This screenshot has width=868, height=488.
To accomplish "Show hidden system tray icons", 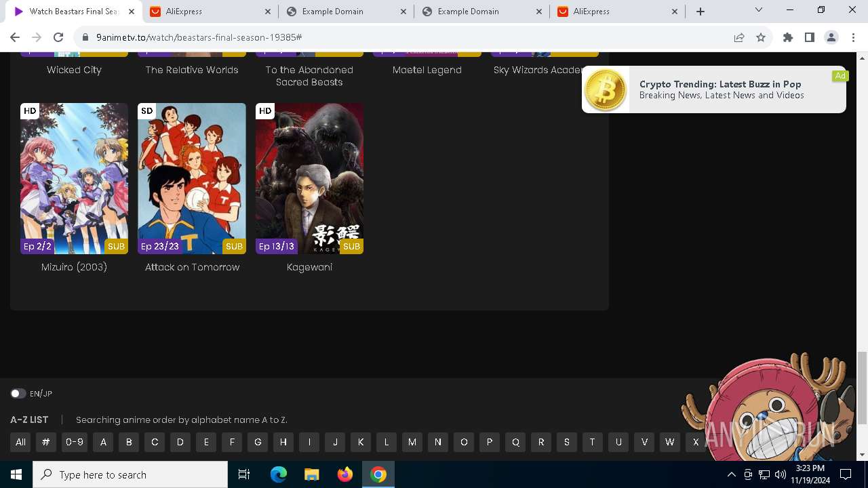I will 732,474.
